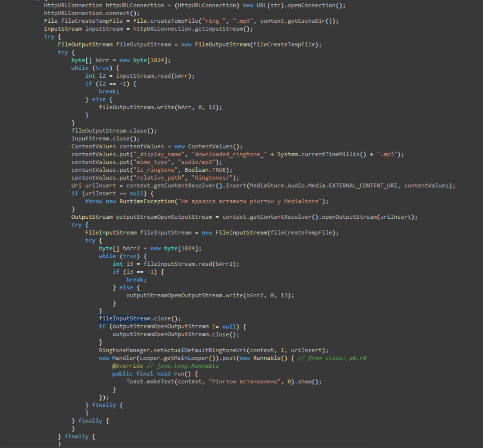483x448 pixels.
Task: Click the "downloaded_ringtone_" string literal
Action: tap(229, 154)
